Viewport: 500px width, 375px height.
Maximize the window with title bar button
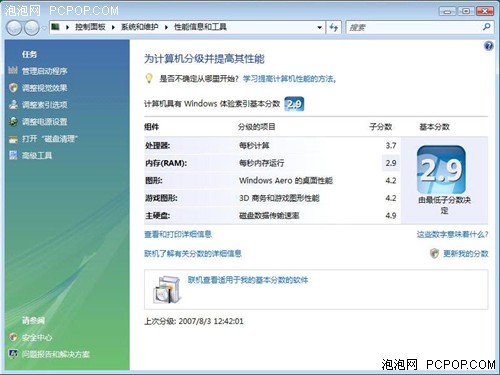(466, 11)
